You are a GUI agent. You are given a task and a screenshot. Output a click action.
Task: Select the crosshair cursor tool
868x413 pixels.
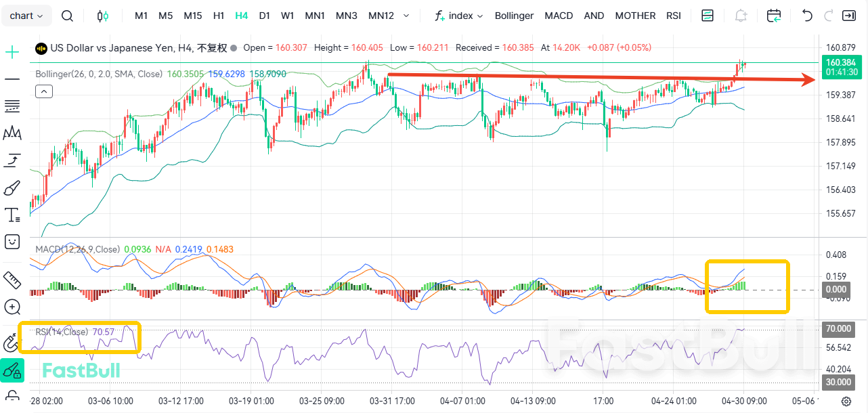12,52
